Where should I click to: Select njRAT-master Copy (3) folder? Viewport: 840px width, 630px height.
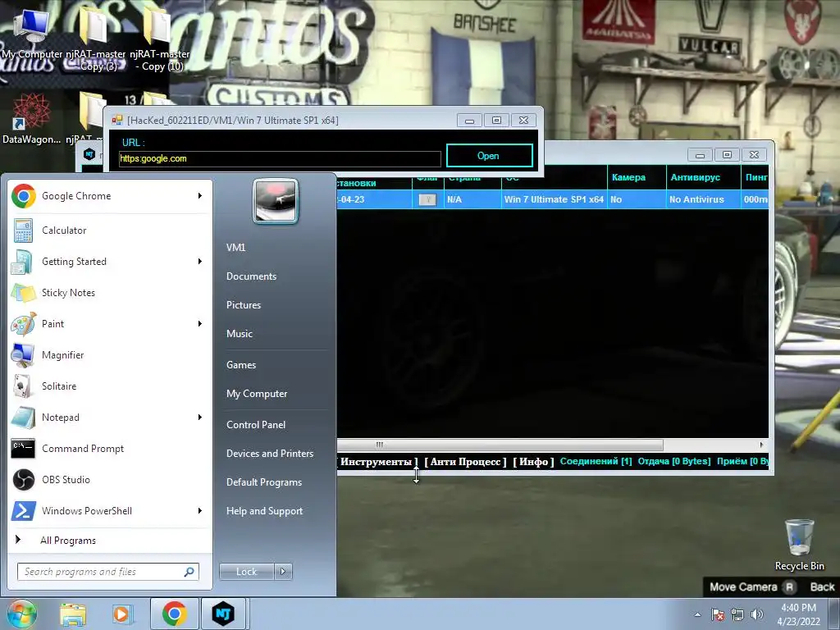(95, 39)
